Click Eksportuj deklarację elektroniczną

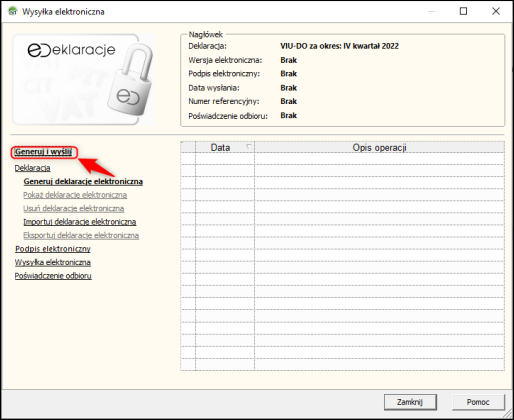(81, 235)
